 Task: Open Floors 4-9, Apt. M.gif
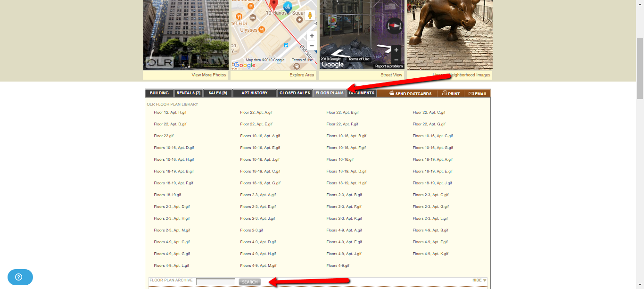pyautogui.click(x=258, y=265)
